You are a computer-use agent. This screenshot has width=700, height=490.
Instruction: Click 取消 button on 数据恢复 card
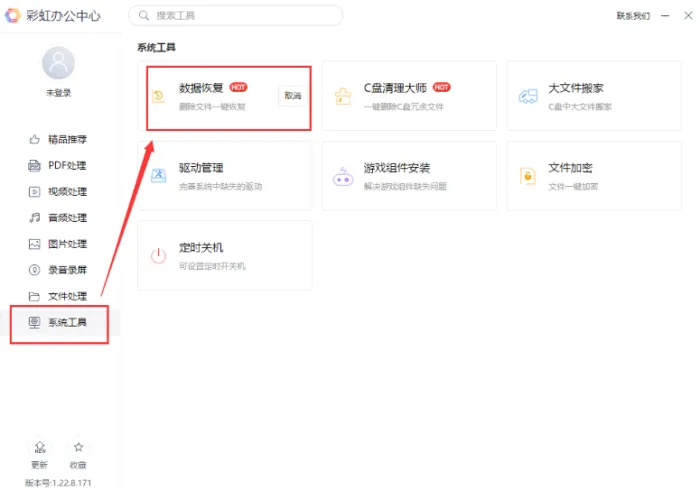pyautogui.click(x=293, y=96)
